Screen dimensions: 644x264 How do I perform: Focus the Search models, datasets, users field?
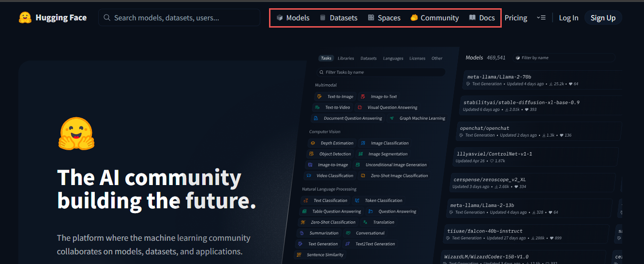click(180, 17)
